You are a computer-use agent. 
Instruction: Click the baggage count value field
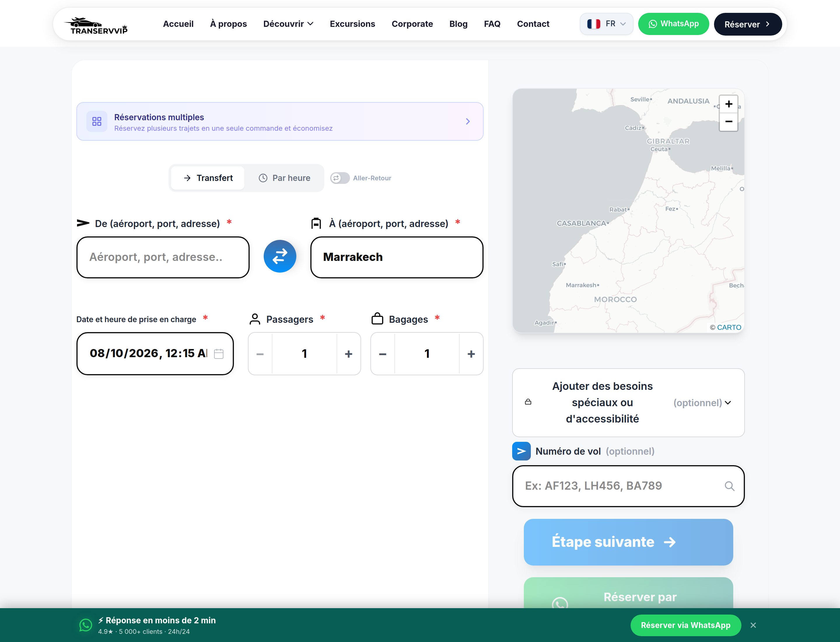427,354
